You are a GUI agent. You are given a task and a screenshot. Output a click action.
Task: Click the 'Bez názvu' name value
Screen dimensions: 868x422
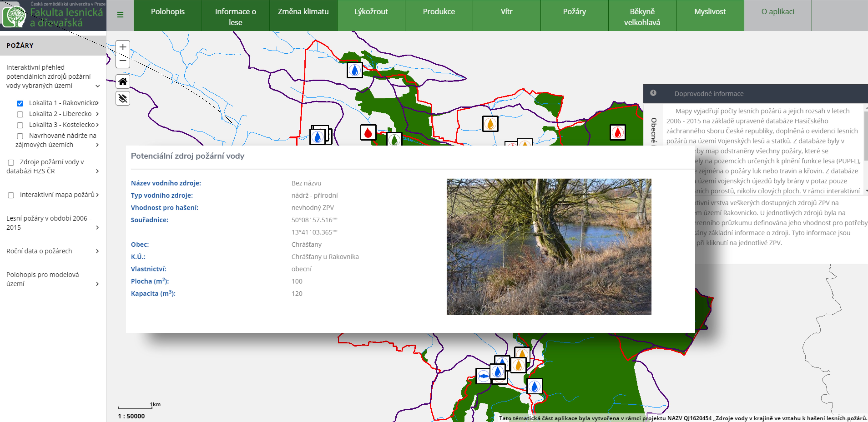tap(306, 183)
